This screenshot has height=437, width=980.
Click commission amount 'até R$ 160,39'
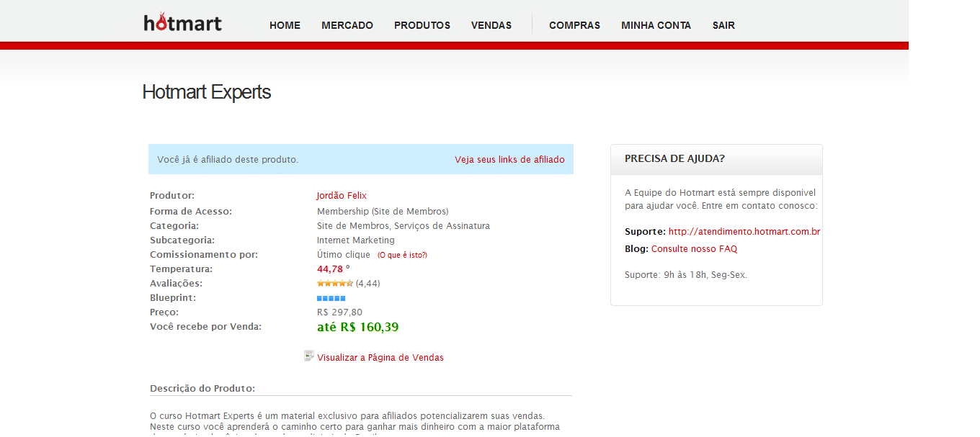pyautogui.click(x=358, y=328)
